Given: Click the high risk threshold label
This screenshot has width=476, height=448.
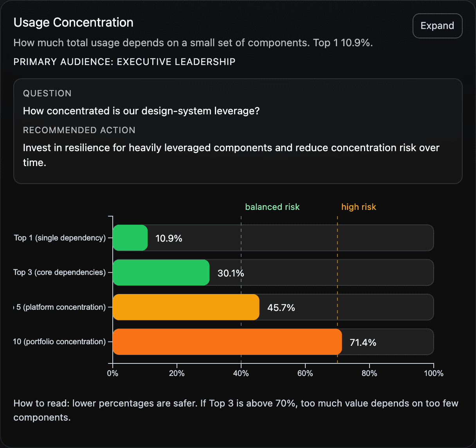Looking at the screenshot, I should pos(358,207).
